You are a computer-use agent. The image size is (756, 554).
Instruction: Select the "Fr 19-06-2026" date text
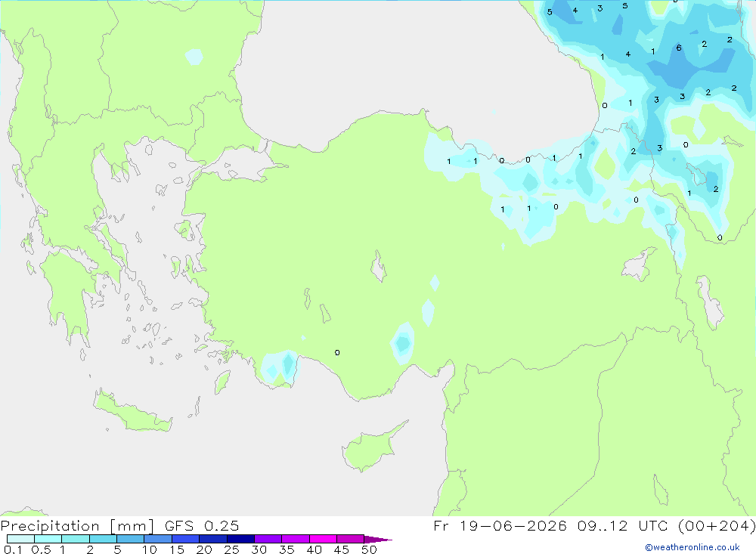[500, 525]
